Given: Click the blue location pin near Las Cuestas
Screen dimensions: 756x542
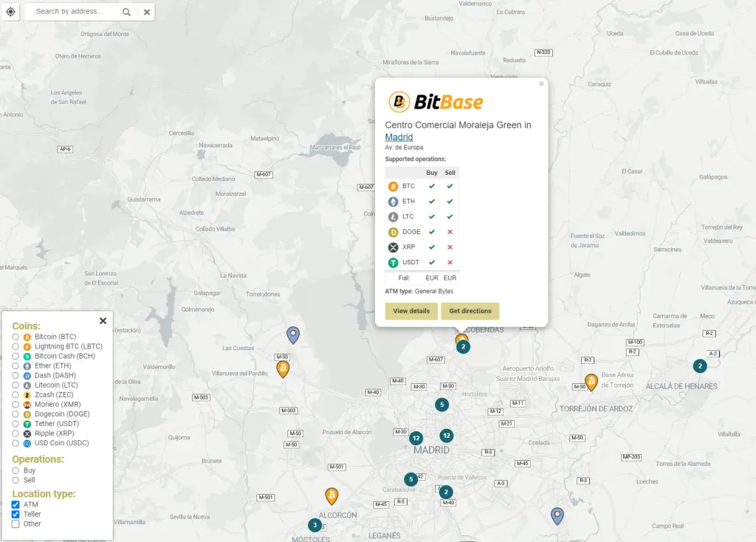Looking at the screenshot, I should click(293, 335).
